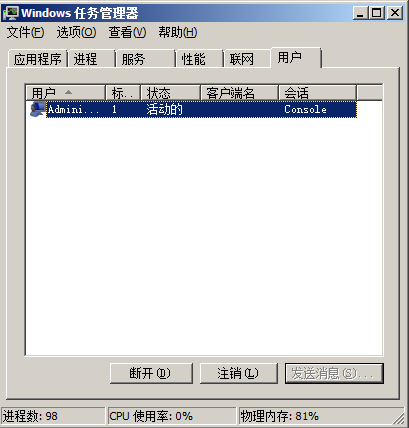Minimize the Task Manager window
Image resolution: width=409 pixels, height=428 pixels.
pyautogui.click(x=361, y=13)
